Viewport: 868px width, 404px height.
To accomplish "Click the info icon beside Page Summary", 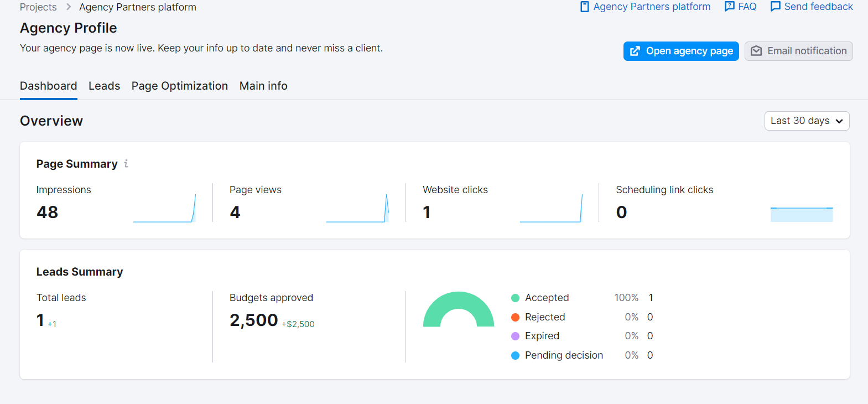I will 126,164.
